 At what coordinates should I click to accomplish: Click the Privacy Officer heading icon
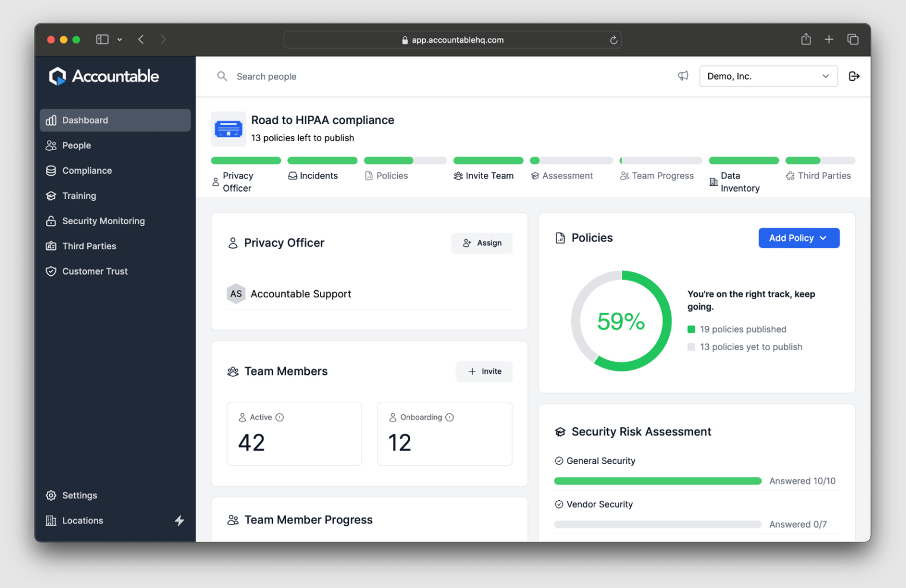point(233,243)
